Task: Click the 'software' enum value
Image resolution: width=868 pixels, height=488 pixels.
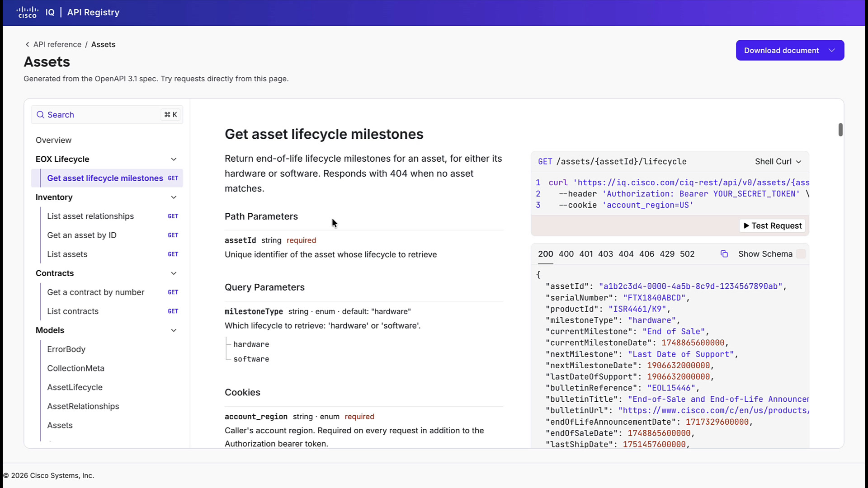Action: click(x=251, y=359)
